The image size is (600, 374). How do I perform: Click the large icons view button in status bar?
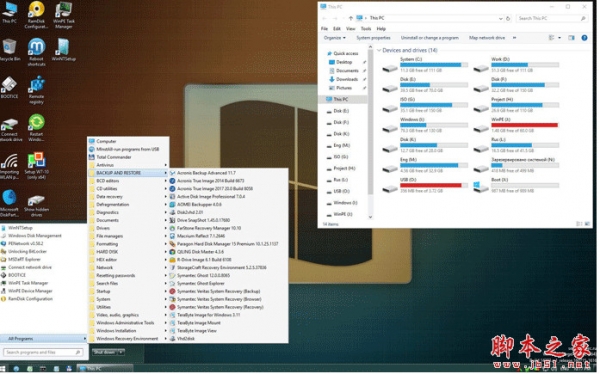coord(588,224)
